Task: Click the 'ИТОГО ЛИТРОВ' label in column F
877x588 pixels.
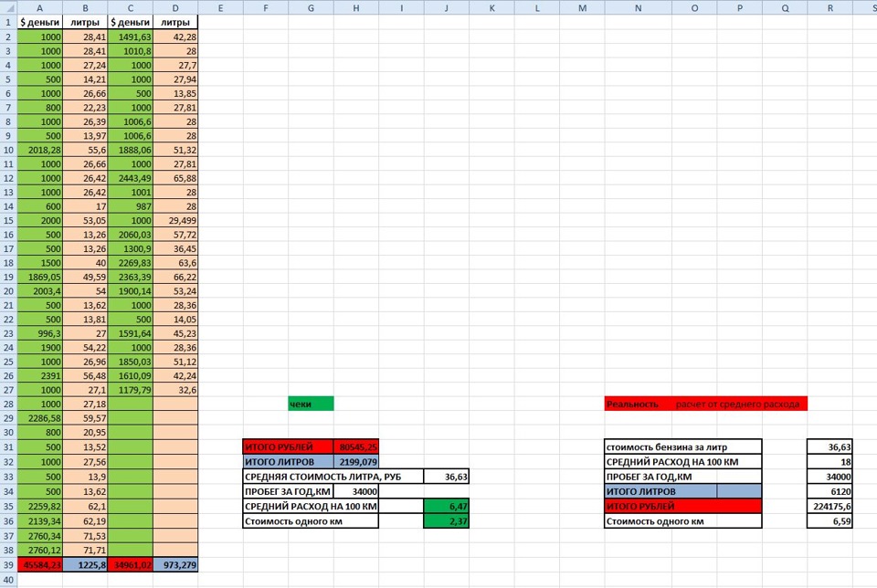Action: (x=288, y=462)
